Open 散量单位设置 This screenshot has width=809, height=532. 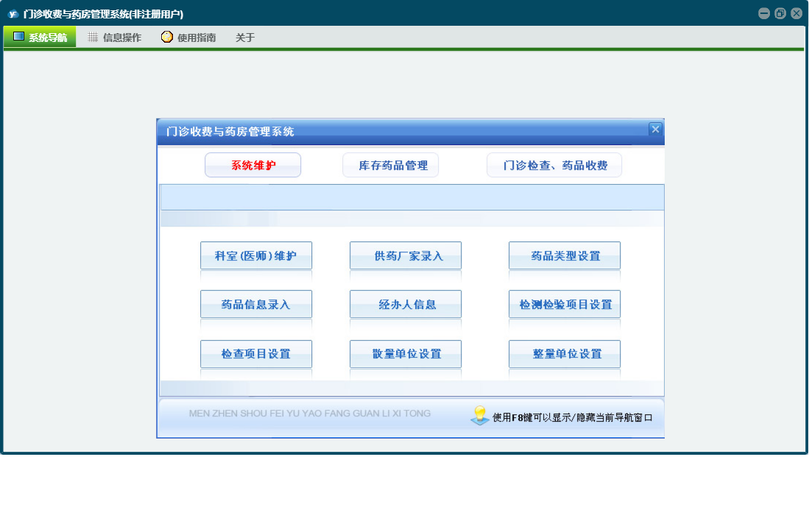406,354
